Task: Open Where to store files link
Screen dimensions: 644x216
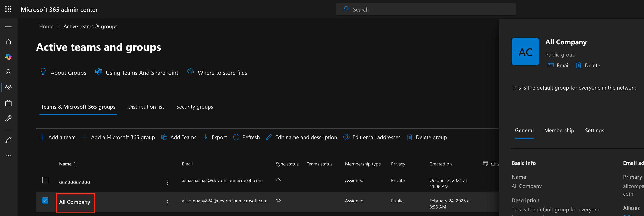Action: tap(222, 73)
